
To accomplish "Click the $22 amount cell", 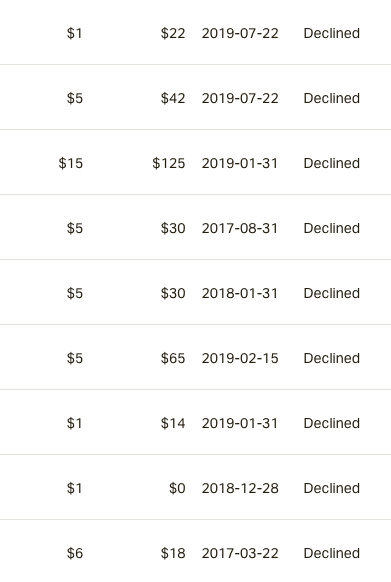I will (x=173, y=33).
